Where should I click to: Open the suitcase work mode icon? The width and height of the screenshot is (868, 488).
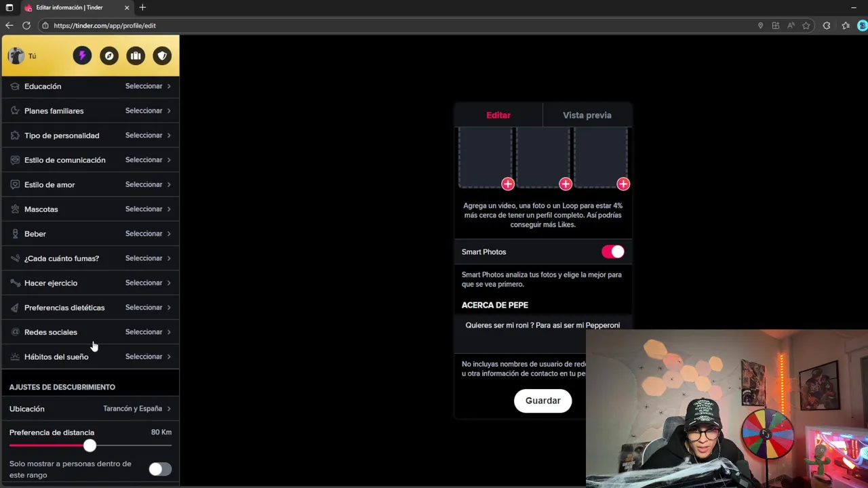coord(136,56)
